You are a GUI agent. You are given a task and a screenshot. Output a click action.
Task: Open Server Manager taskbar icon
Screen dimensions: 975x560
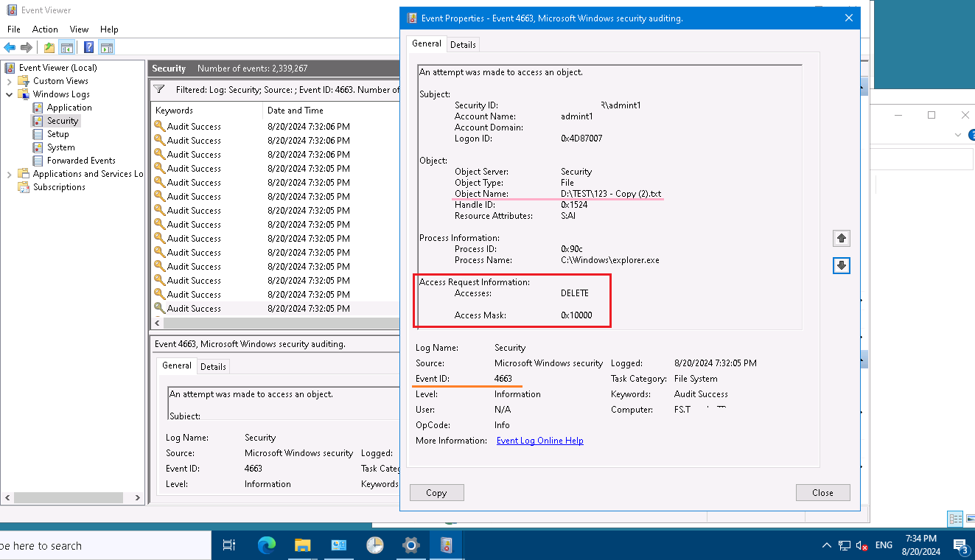pyautogui.click(x=339, y=545)
